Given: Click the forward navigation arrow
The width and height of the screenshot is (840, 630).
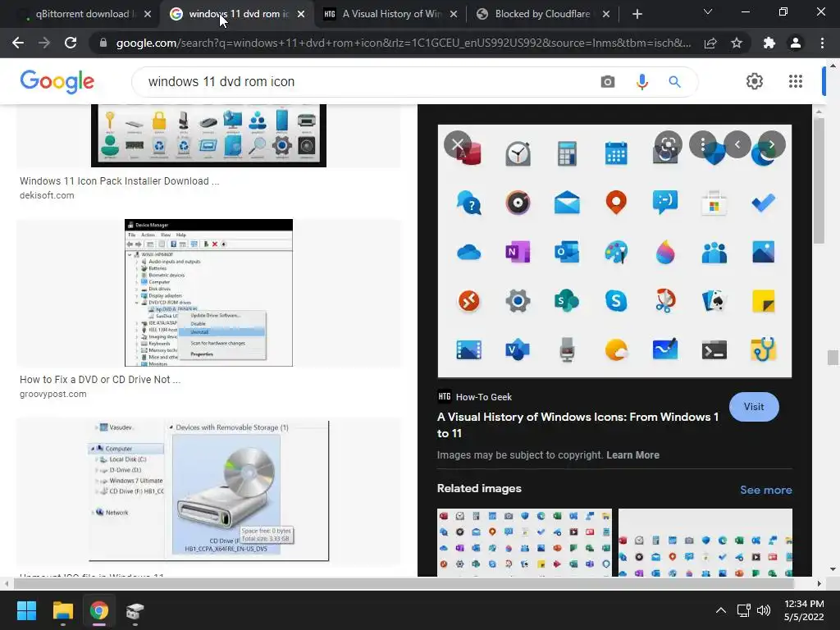Looking at the screenshot, I should [44, 43].
